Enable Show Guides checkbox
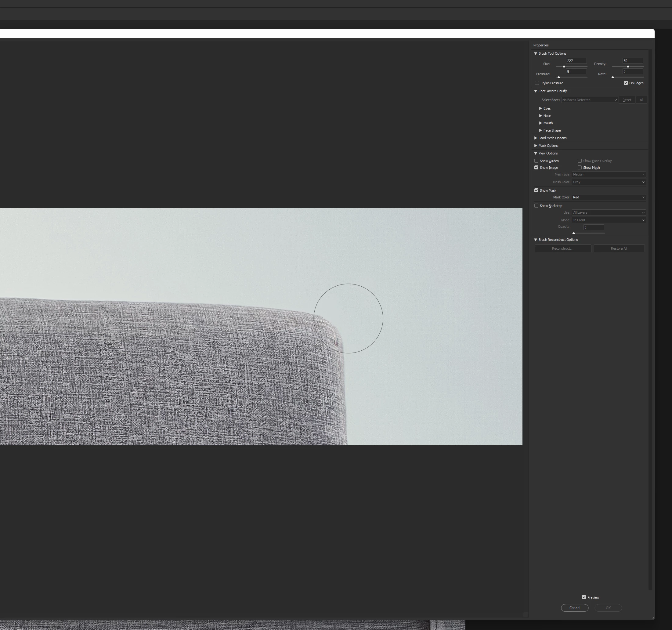The height and width of the screenshot is (630, 672). click(x=537, y=161)
